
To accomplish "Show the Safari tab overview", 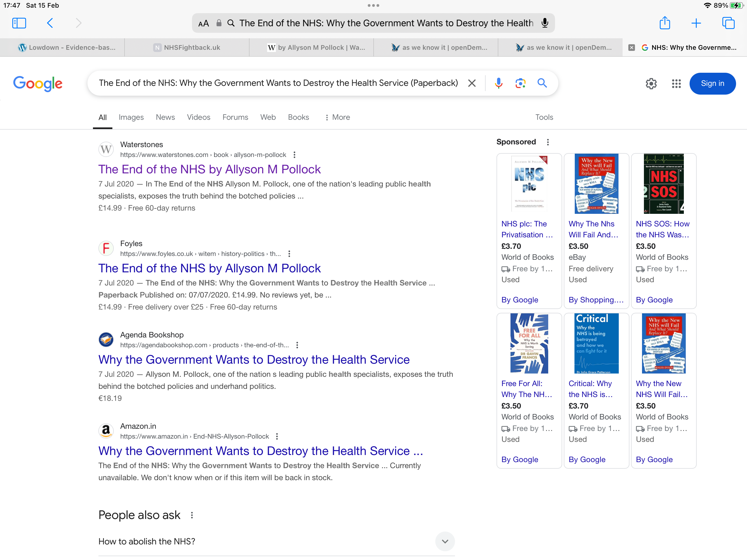I will pos(728,23).
